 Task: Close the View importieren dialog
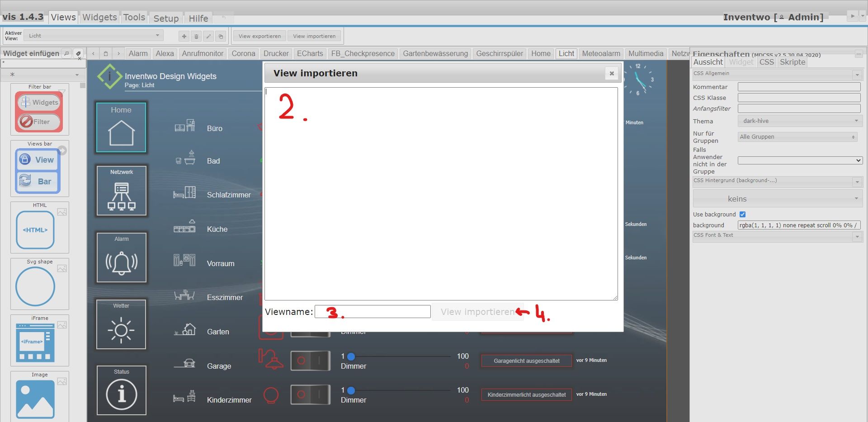pyautogui.click(x=611, y=73)
